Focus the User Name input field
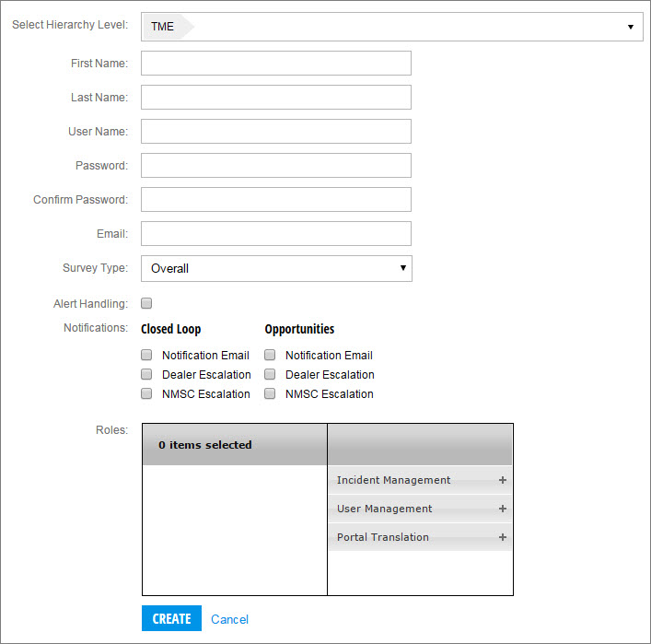 [x=276, y=132]
